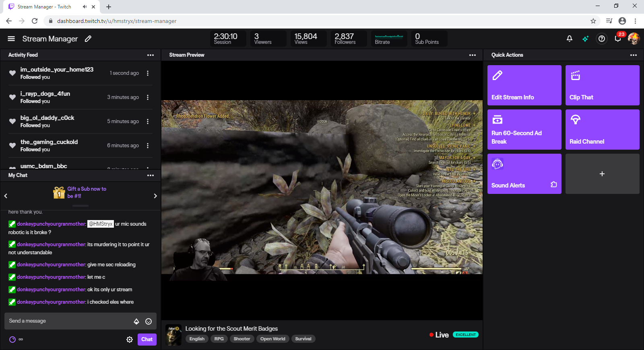Click Edit Stream Info quick action
The height and width of the screenshot is (350, 644).
(x=524, y=85)
